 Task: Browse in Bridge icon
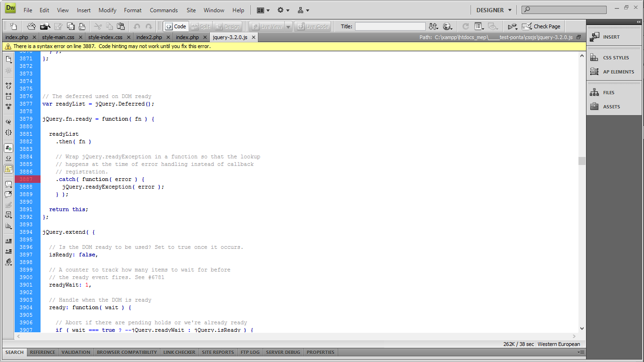[x=45, y=26]
